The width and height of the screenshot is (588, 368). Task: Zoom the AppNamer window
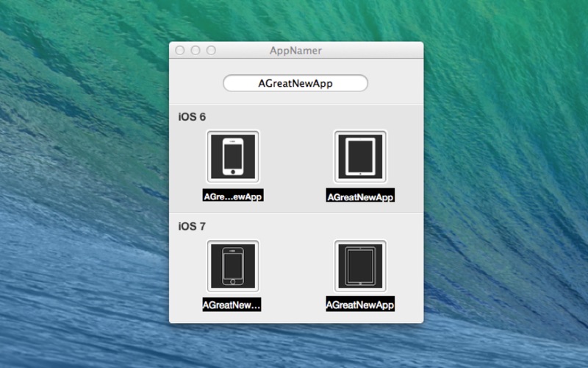pyautogui.click(x=211, y=50)
